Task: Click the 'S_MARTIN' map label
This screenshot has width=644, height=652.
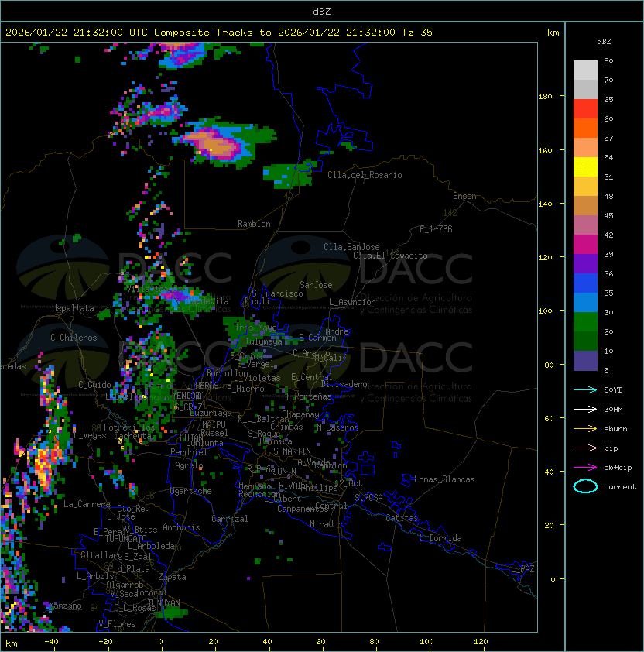Action: (292, 451)
